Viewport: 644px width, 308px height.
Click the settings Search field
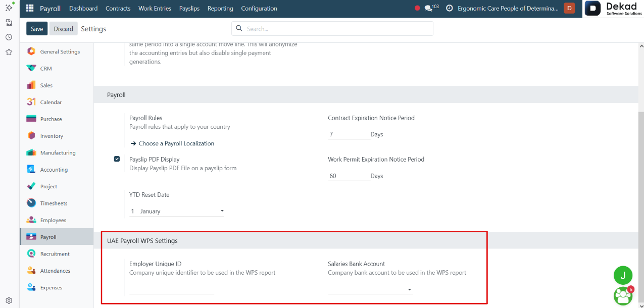[332, 29]
